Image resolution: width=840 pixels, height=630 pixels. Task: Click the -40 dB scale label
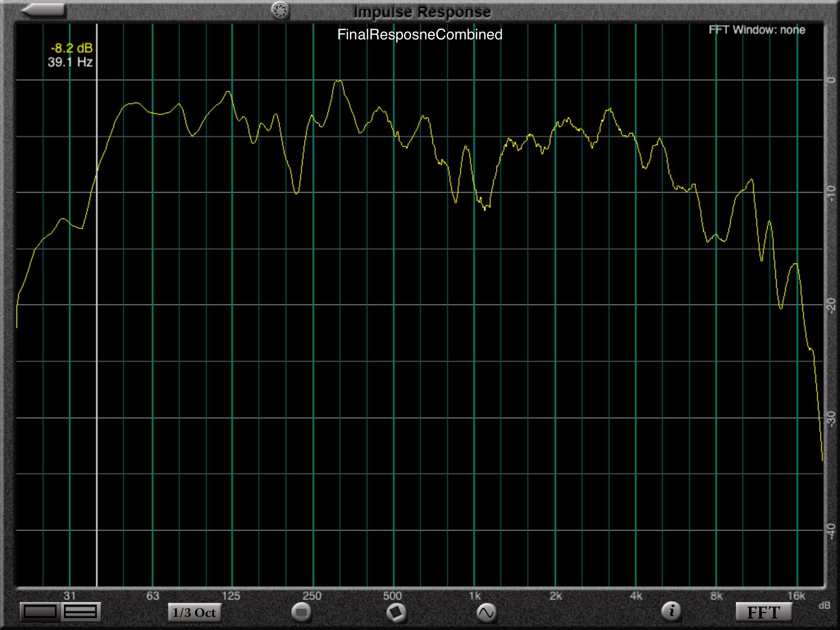831,531
